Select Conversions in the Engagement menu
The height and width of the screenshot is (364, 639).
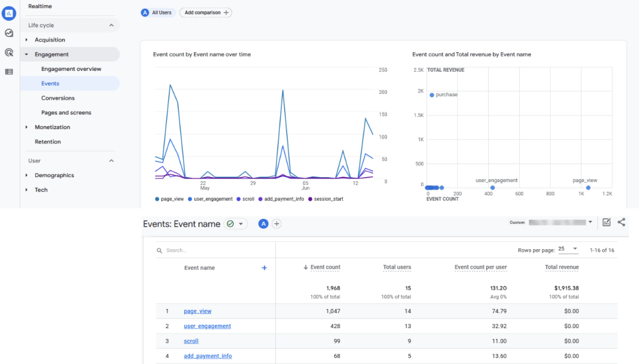[58, 98]
